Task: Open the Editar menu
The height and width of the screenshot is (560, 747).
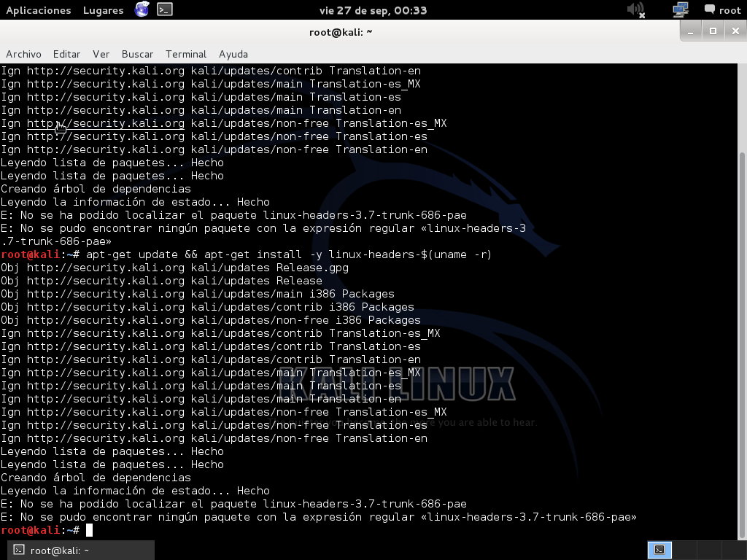Action: 66,54
